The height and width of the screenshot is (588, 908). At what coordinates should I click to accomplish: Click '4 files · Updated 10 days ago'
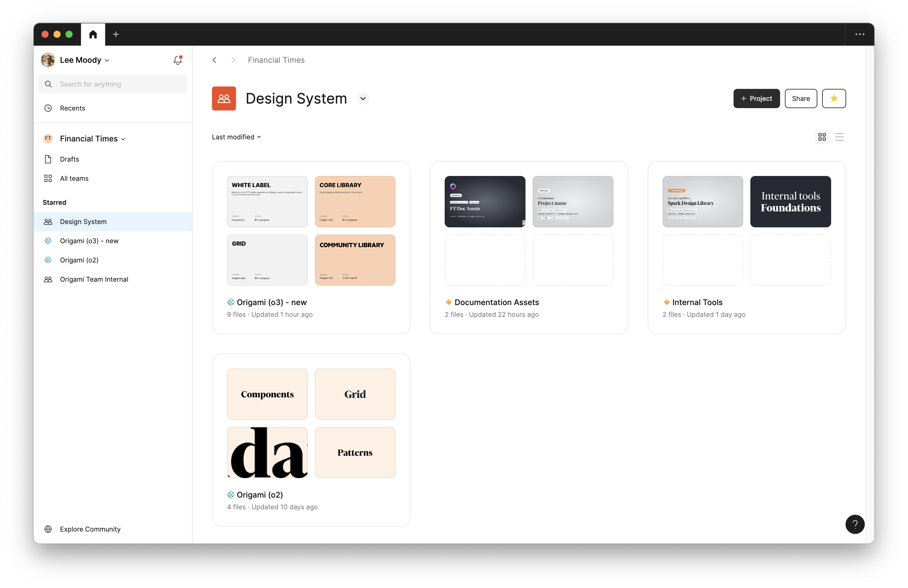pyautogui.click(x=272, y=507)
